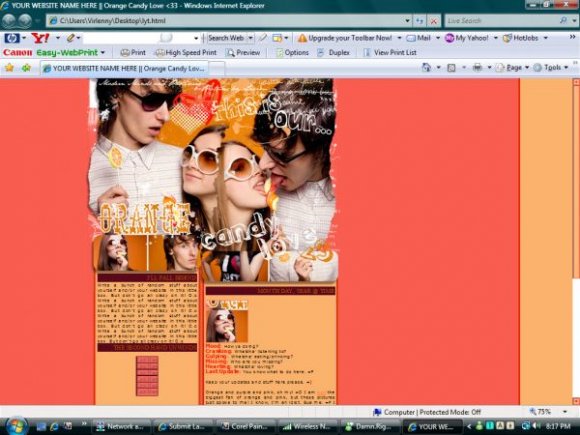The width and height of the screenshot is (580, 435).
Task: Open a new blank tab
Action: (217, 68)
